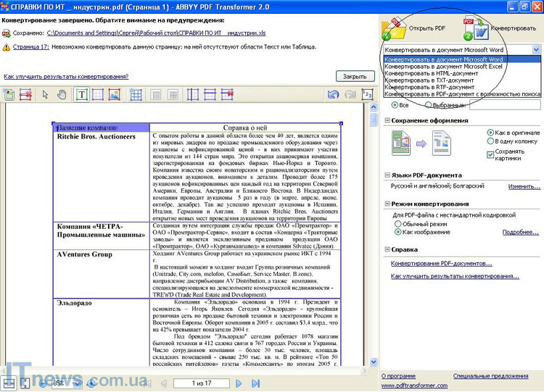544x392 pixels.
Task: Click the Конвертировать PDF-to-Word icon
Action: coord(476,28)
